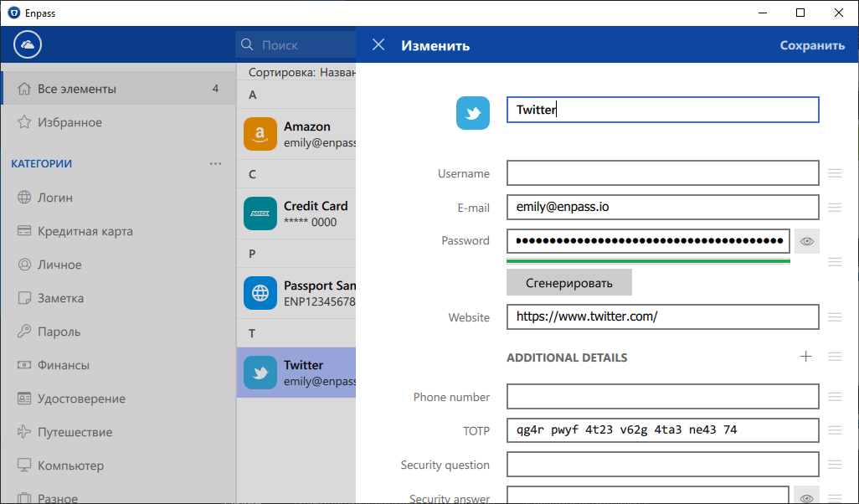
Task: Click the green password strength bar
Action: 648,261
